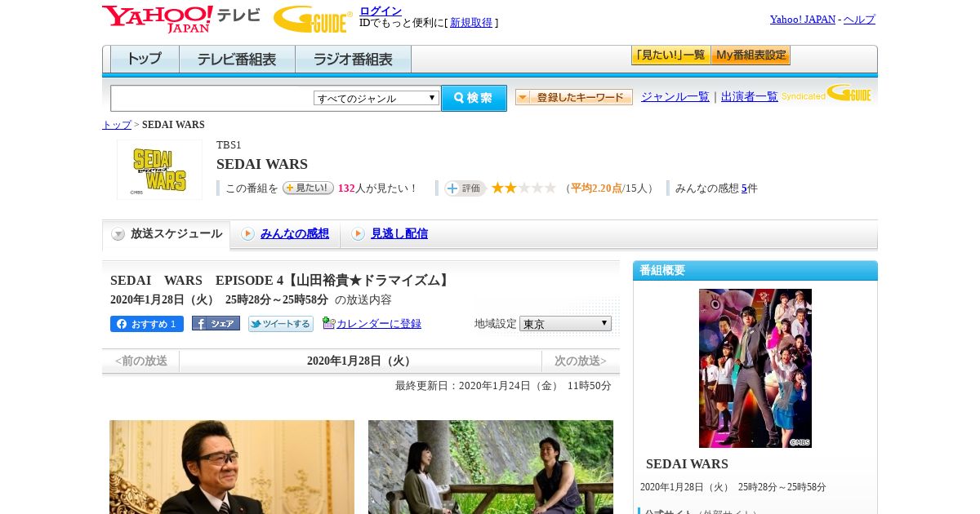Open the Yahoo! JAPAN link
This screenshot has height=514, width=980.
tap(803, 19)
